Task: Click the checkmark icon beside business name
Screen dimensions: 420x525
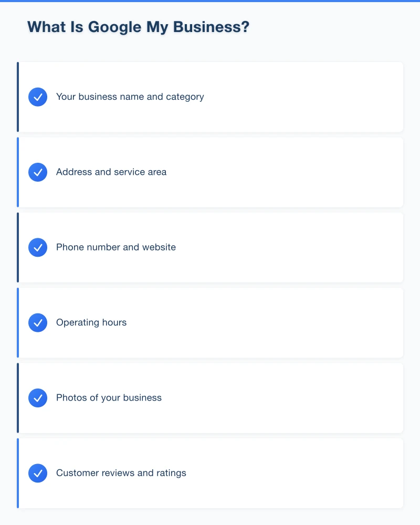Action: [x=38, y=97]
